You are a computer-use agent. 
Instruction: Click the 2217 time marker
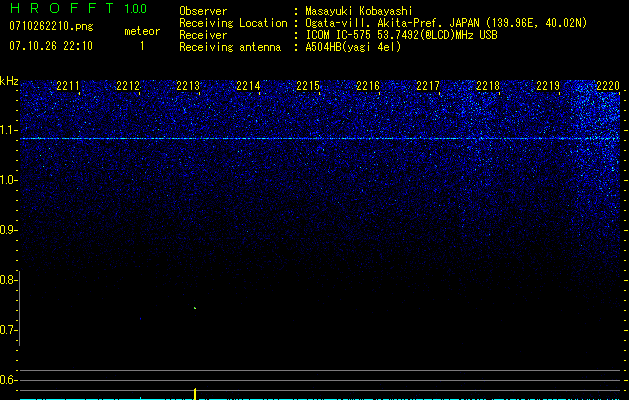(428, 85)
